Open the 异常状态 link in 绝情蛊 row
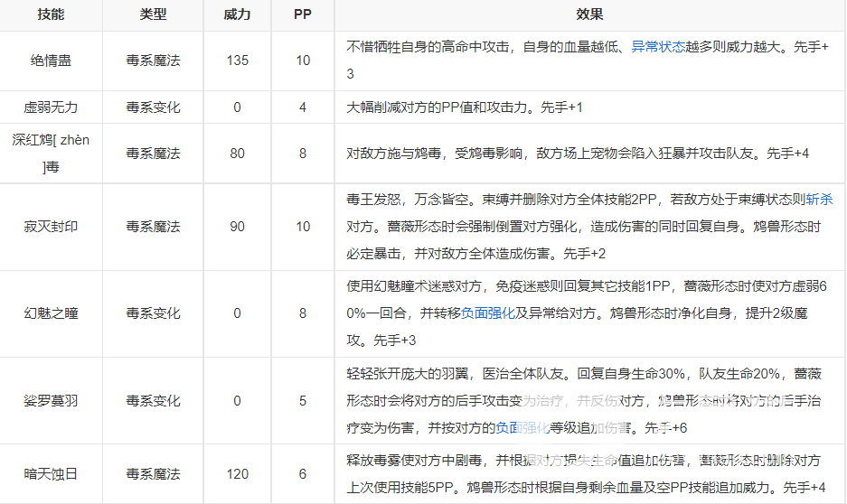 coord(655,48)
